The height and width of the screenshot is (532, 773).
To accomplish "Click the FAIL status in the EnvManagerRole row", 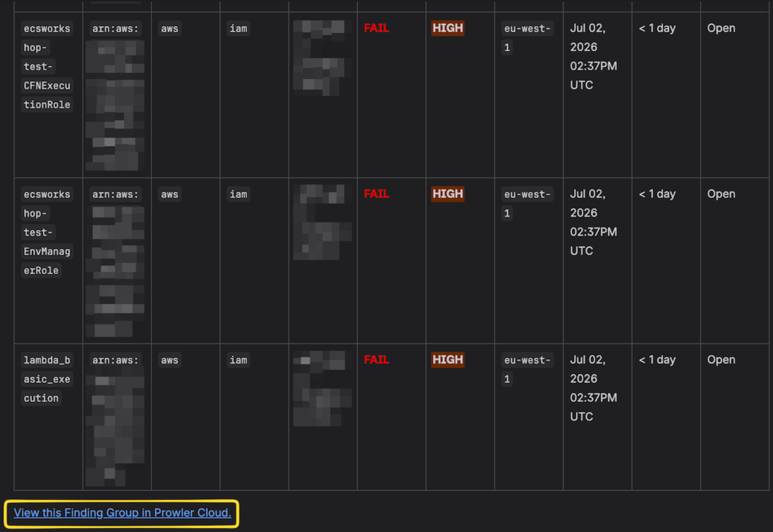I will 377,194.
